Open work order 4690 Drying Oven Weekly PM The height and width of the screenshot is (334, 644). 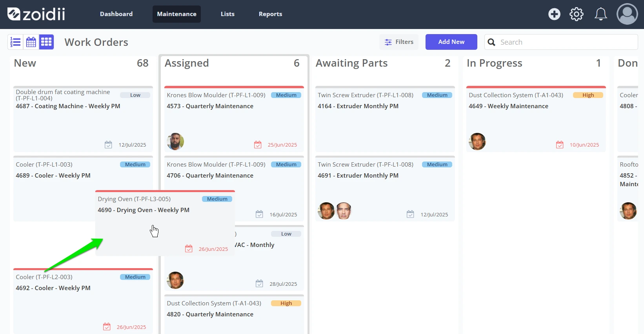(x=144, y=210)
